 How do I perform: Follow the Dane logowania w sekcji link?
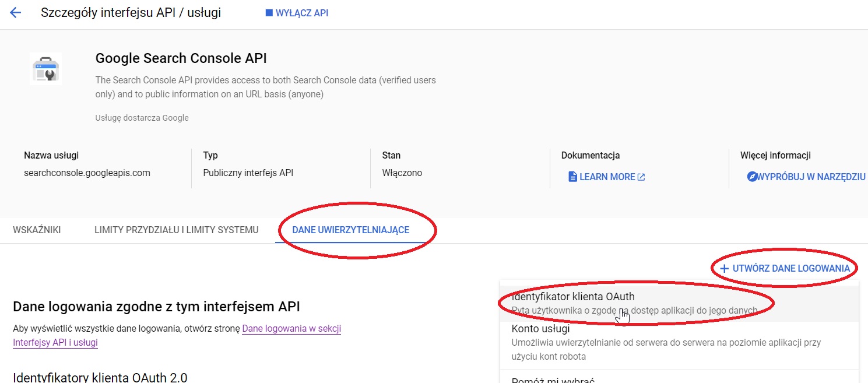(291, 329)
